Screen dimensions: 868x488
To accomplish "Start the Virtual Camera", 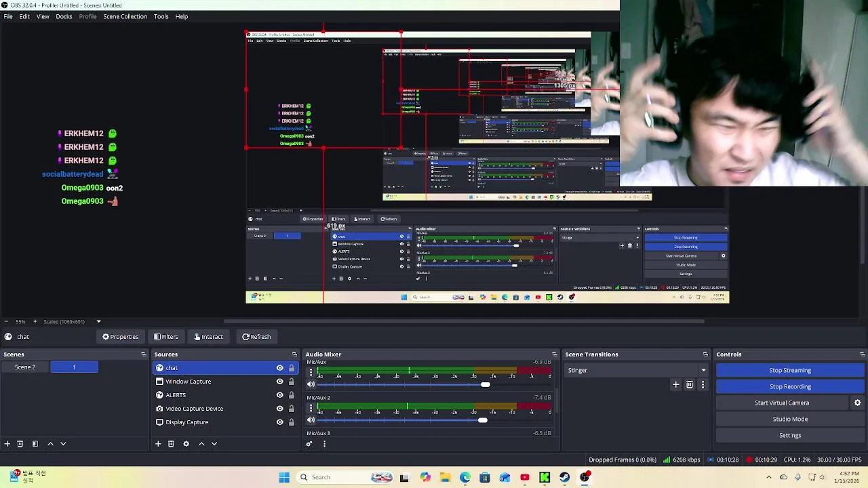I will coord(782,403).
